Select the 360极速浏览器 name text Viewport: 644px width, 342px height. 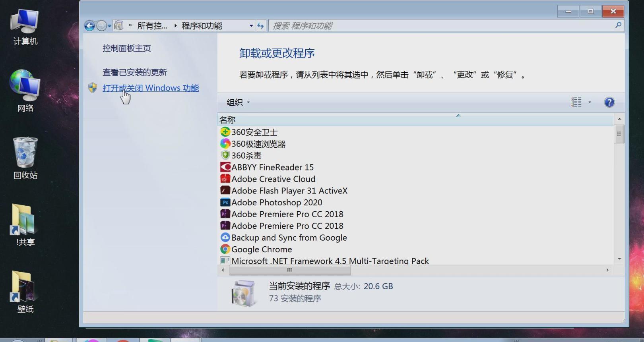pos(258,144)
